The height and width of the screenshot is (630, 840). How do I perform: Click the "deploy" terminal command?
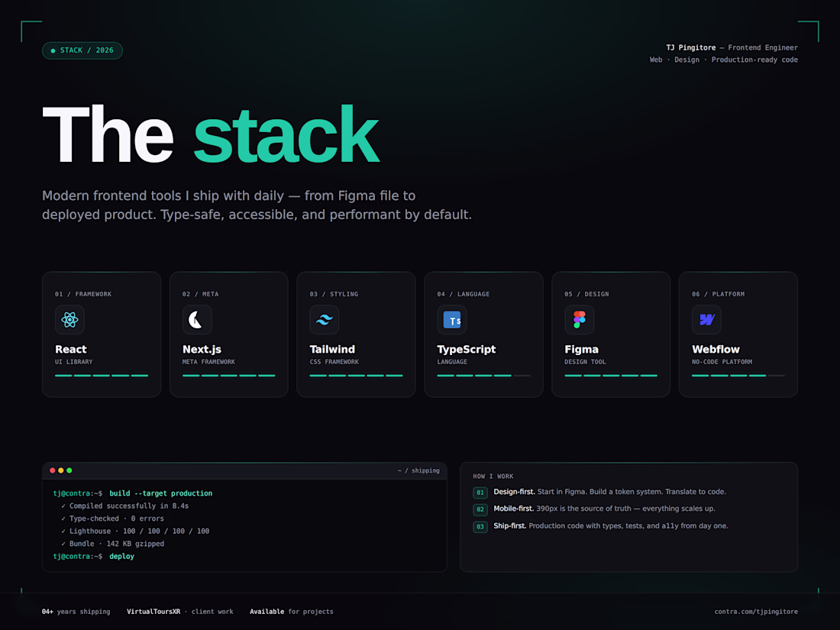click(121, 557)
